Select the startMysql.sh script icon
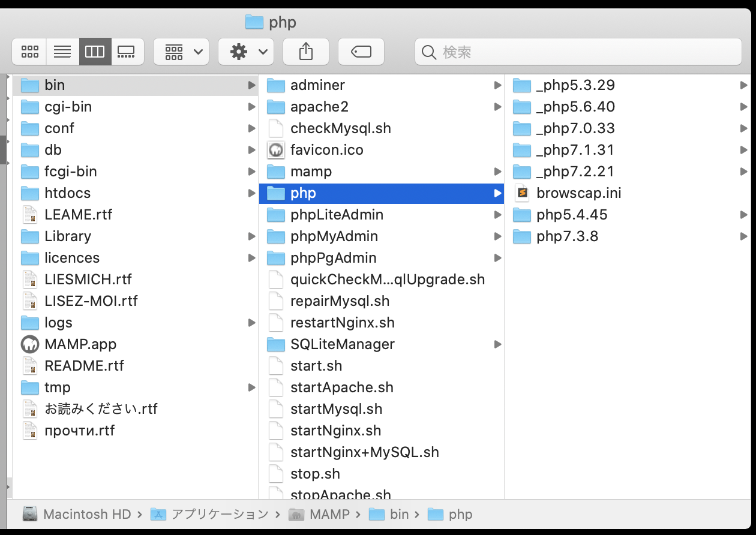Image resolution: width=756 pixels, height=535 pixels. click(x=275, y=409)
